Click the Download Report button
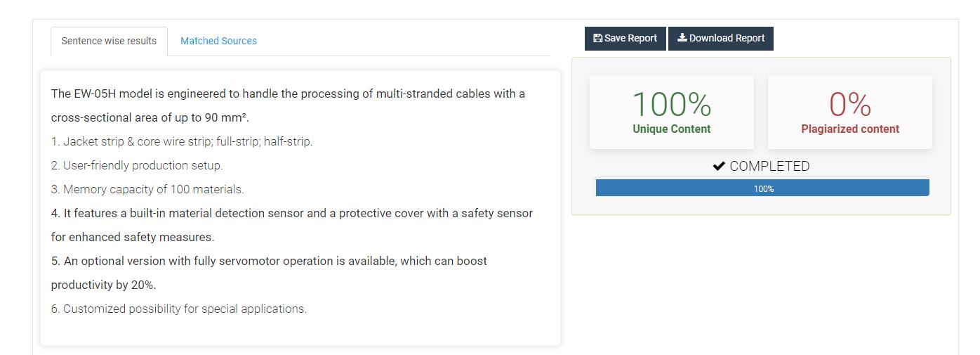The image size is (980, 355). pos(721,38)
